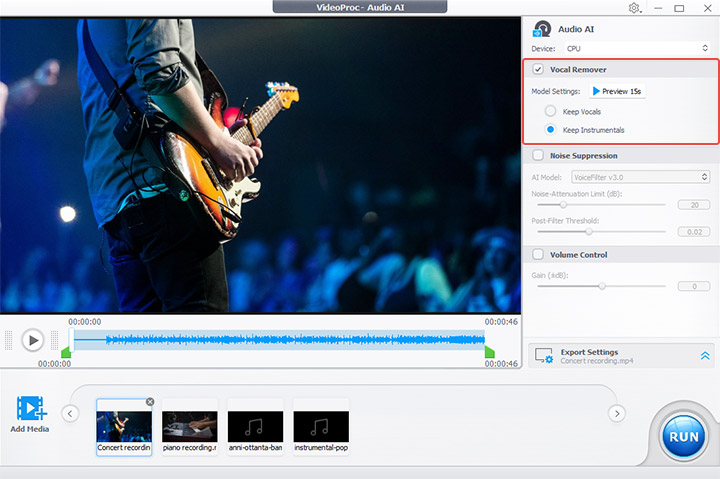
Task: Uncheck the Vocal Remover checkbox
Action: (539, 70)
